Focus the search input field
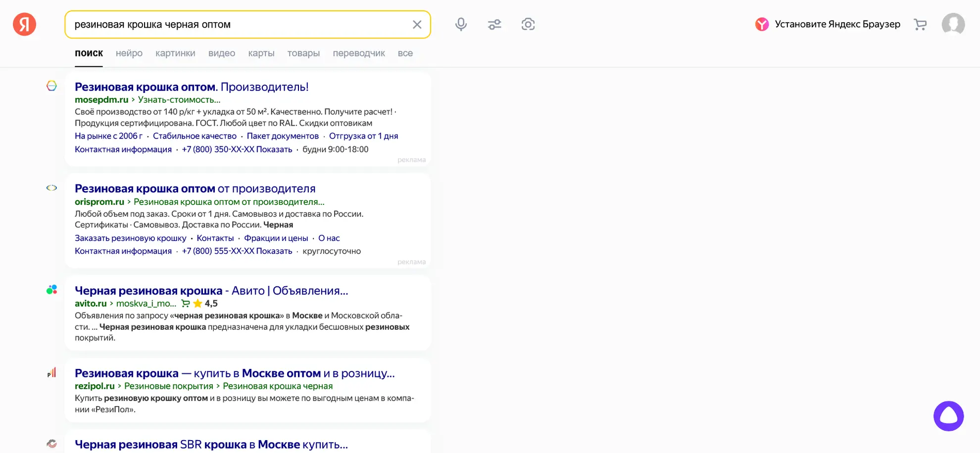980x453 pixels. click(x=238, y=24)
